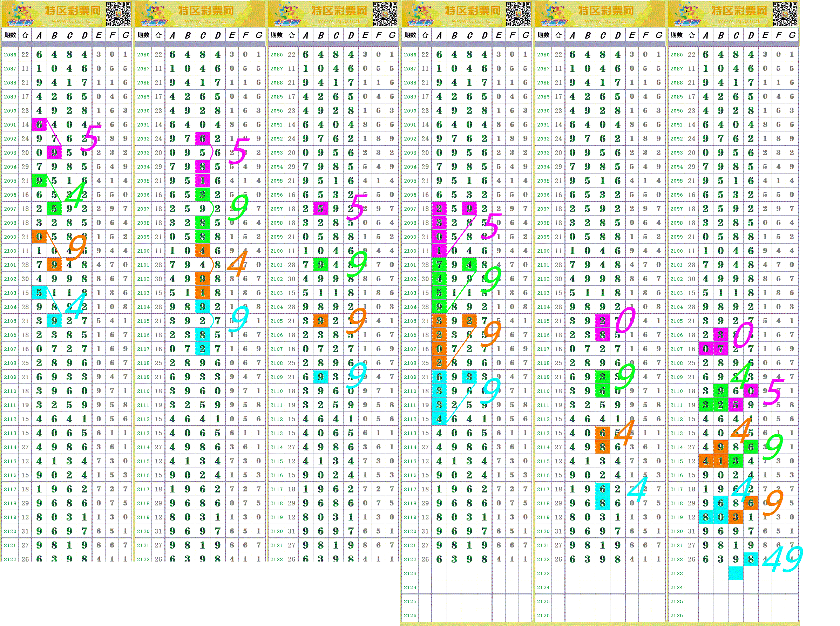Select column header G in the third chart

[392, 35]
